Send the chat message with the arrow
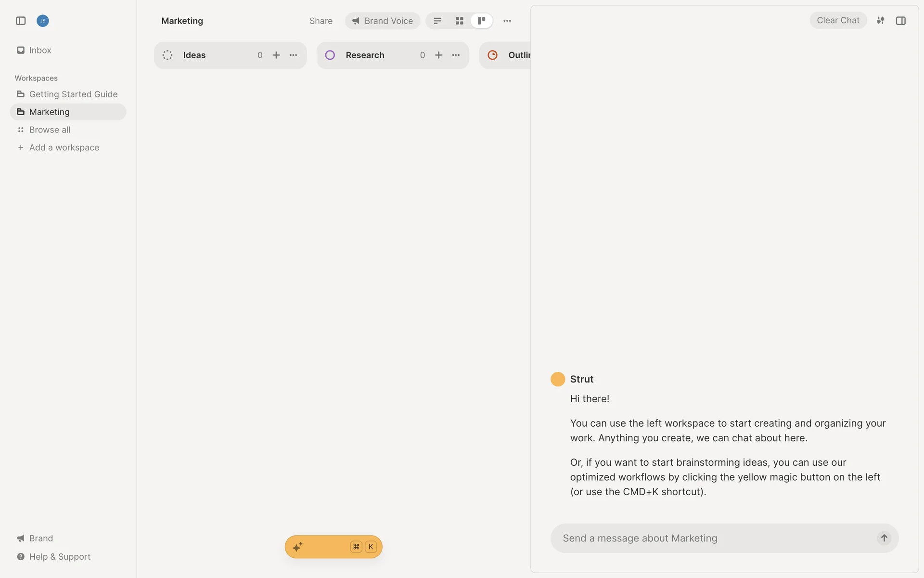Image resolution: width=924 pixels, height=578 pixels. click(884, 538)
